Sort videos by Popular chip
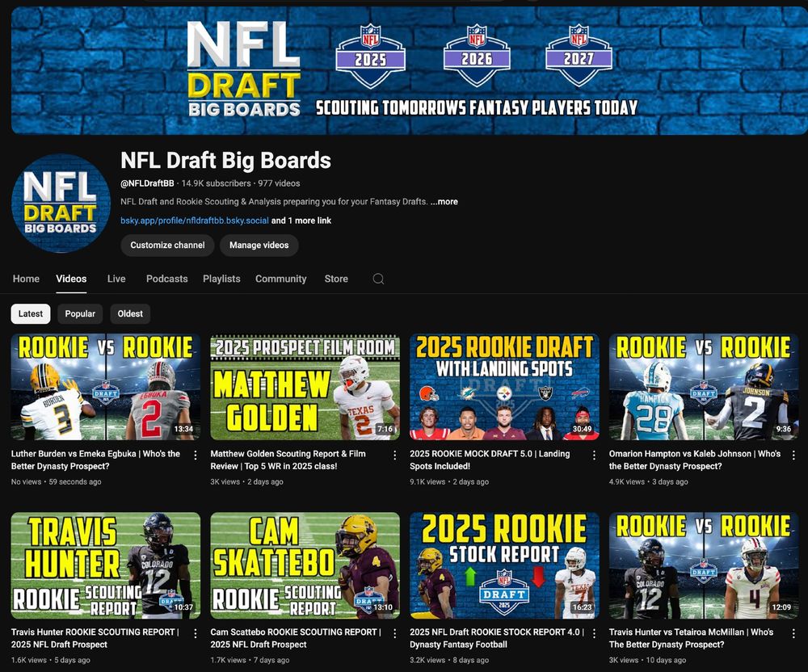Viewport: 808px width, 672px height. pos(80,313)
